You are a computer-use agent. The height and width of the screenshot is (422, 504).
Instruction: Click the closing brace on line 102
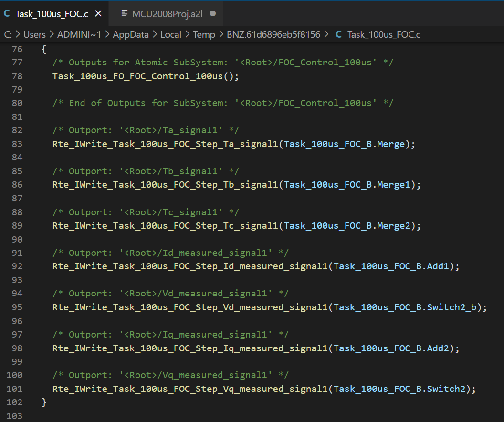pyautogui.click(x=44, y=402)
